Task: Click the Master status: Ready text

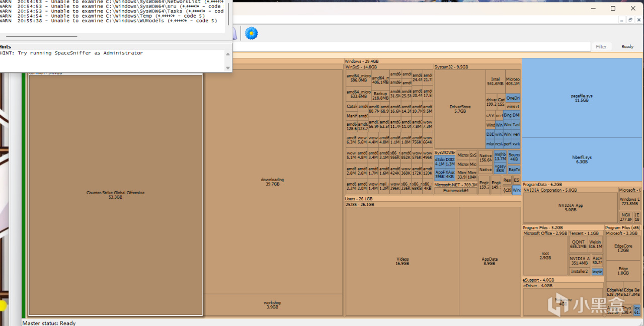Action: coord(49,323)
